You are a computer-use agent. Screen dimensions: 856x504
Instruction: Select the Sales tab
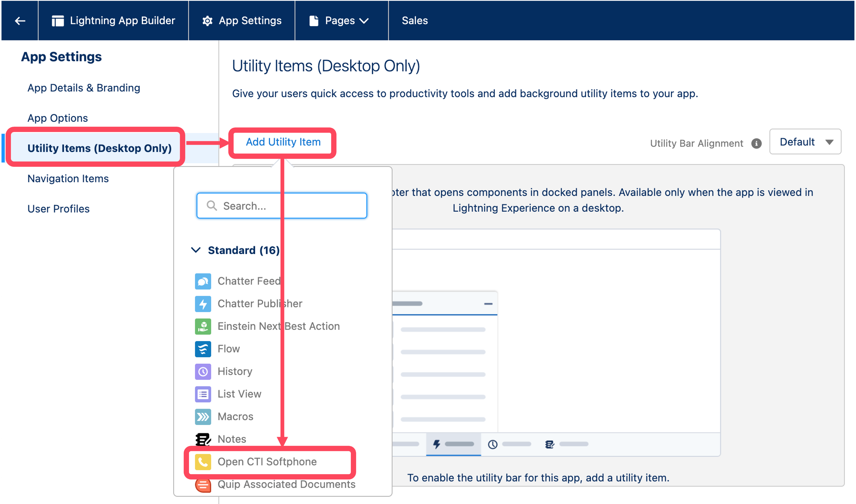click(x=414, y=20)
